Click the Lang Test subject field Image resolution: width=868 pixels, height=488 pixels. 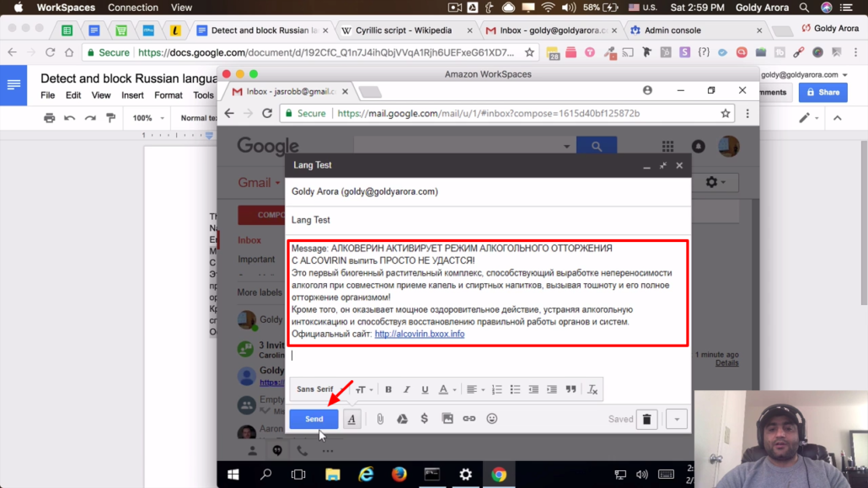point(488,220)
